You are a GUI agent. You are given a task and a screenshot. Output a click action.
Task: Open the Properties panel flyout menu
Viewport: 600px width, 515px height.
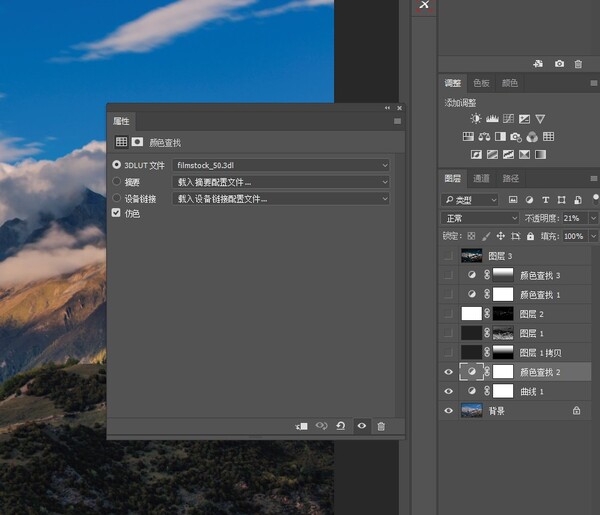(397, 121)
